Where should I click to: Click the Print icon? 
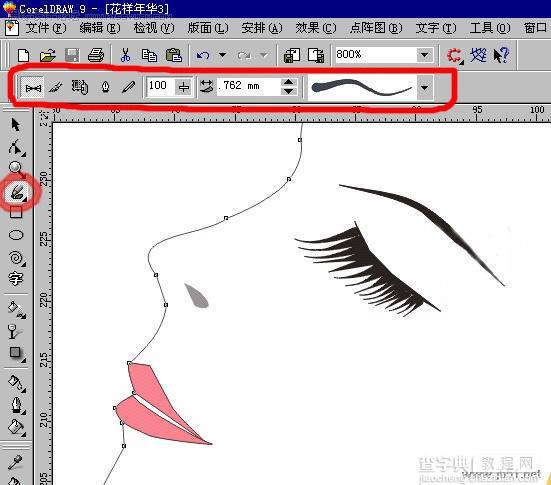(96, 56)
